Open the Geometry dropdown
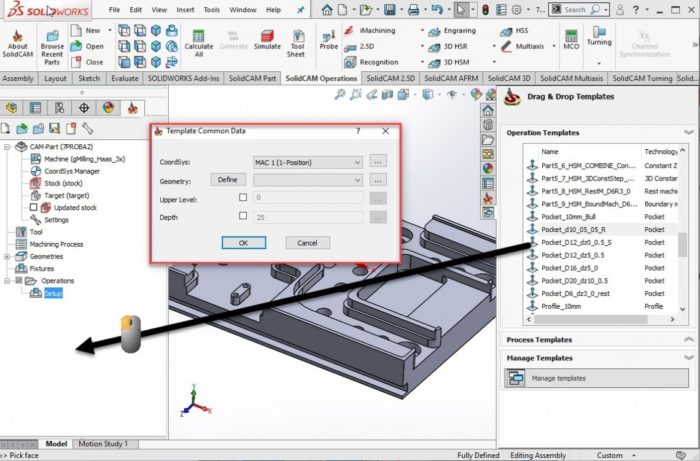This screenshot has height=461, width=700. (308, 180)
